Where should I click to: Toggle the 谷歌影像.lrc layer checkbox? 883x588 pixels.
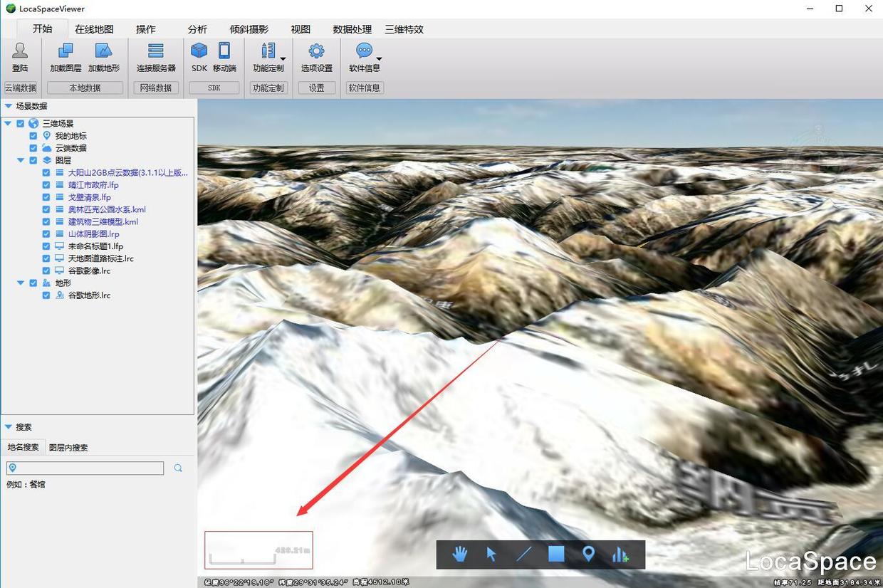[x=46, y=271]
